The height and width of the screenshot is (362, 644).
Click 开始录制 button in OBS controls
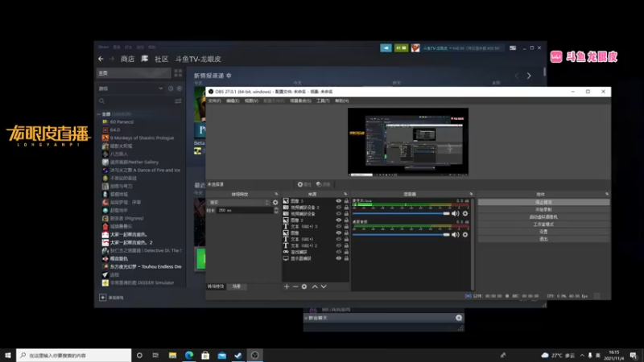pos(543,210)
